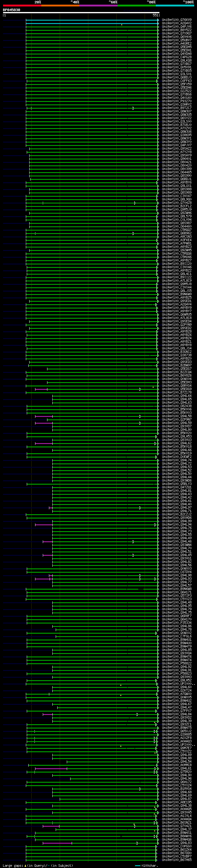Viewport: 197px width, 868px height.
Task: Select hit label UniRef100_B9T2C7
Action: click(177, 108)
